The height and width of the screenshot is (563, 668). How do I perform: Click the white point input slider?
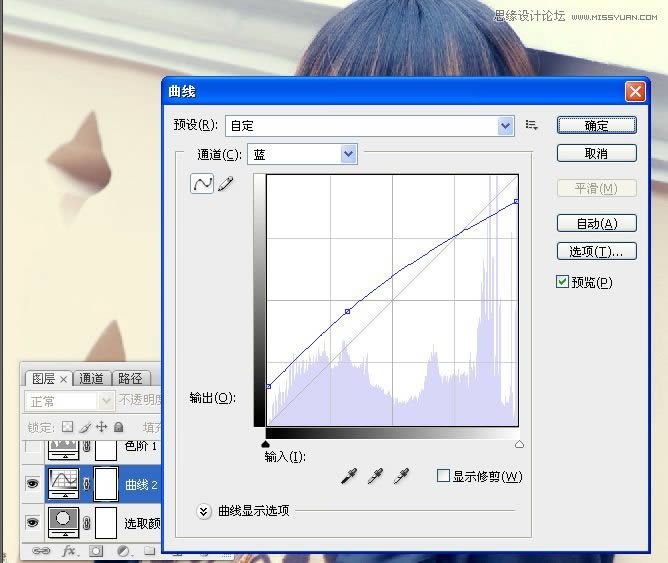(519, 444)
